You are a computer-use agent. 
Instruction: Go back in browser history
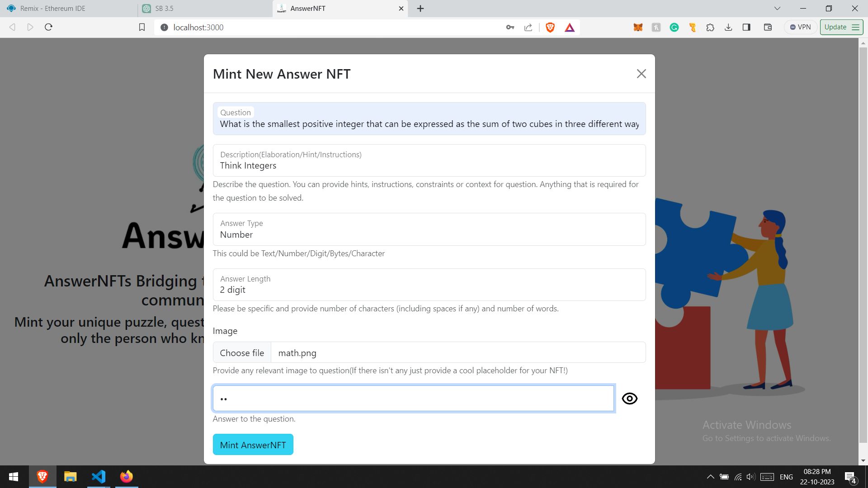coord(13,27)
